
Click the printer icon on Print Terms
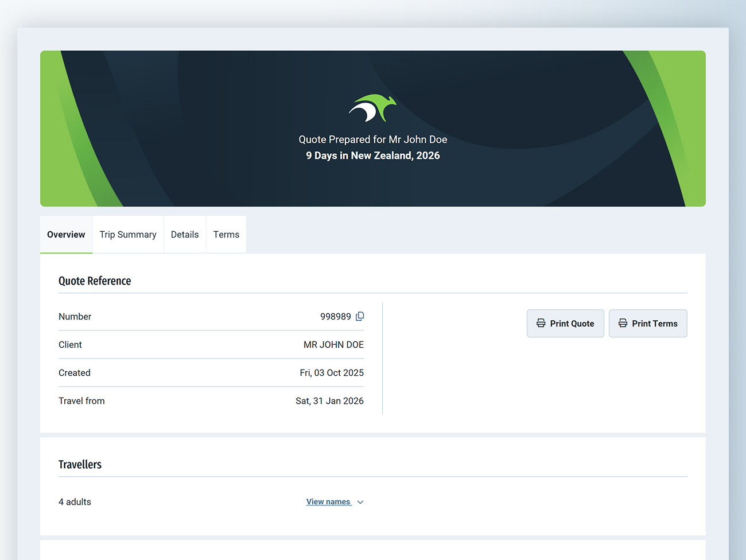pos(623,323)
